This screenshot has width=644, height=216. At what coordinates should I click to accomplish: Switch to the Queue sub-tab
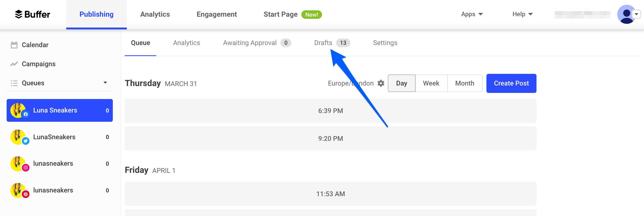coord(140,43)
